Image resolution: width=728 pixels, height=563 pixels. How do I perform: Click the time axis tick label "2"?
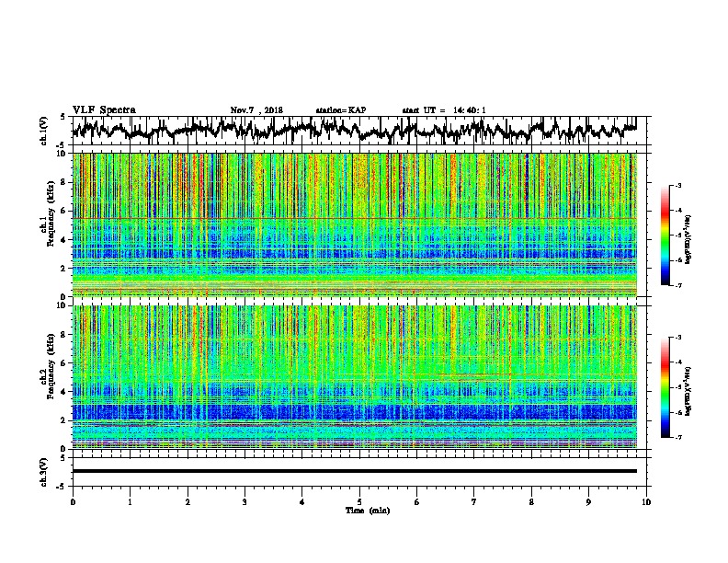(x=188, y=502)
